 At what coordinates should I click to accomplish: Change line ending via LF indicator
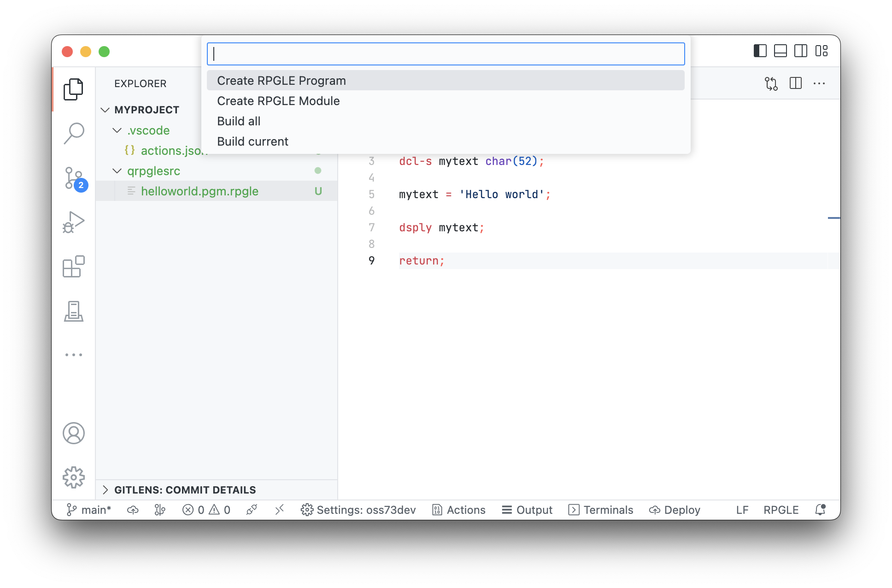[742, 510]
